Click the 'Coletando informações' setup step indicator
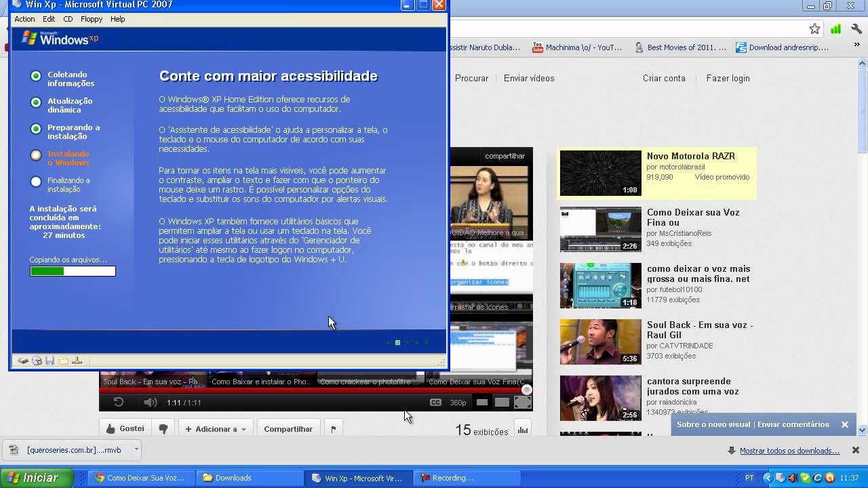Image resolution: width=868 pixels, height=488 pixels. click(36, 76)
